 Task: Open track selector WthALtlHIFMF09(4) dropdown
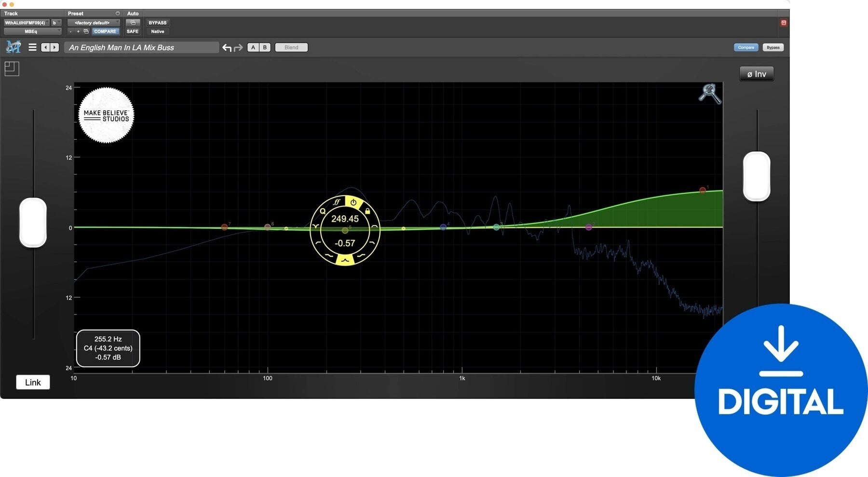tap(26, 23)
